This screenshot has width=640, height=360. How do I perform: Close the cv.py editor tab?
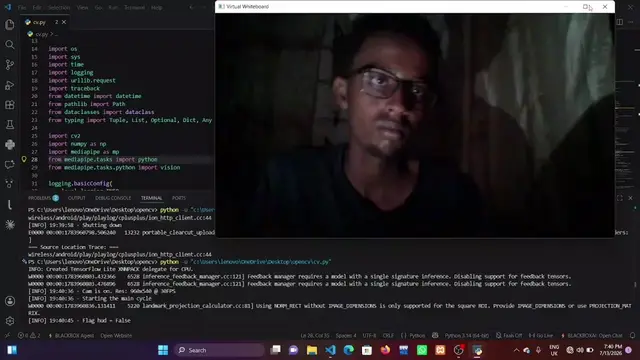[64, 22]
